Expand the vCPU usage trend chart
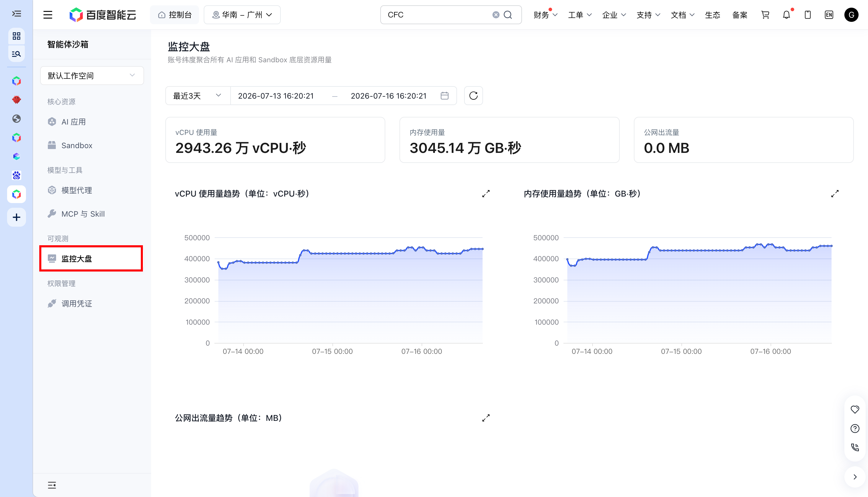This screenshot has height=497, width=868. coord(486,194)
